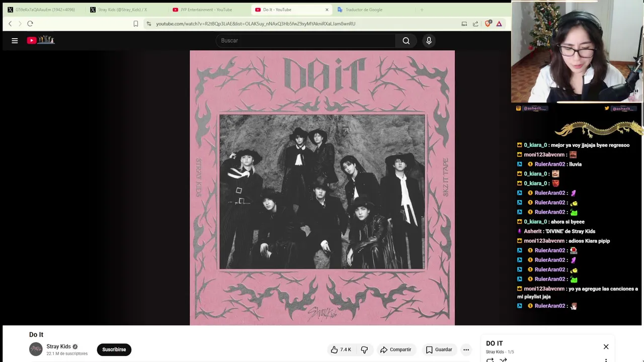Open Stray Kids channel name link
The image size is (644, 362).
pos(58,346)
